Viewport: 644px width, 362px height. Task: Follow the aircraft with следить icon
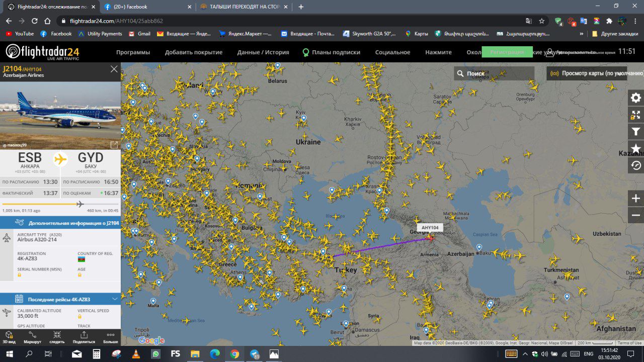point(57,337)
